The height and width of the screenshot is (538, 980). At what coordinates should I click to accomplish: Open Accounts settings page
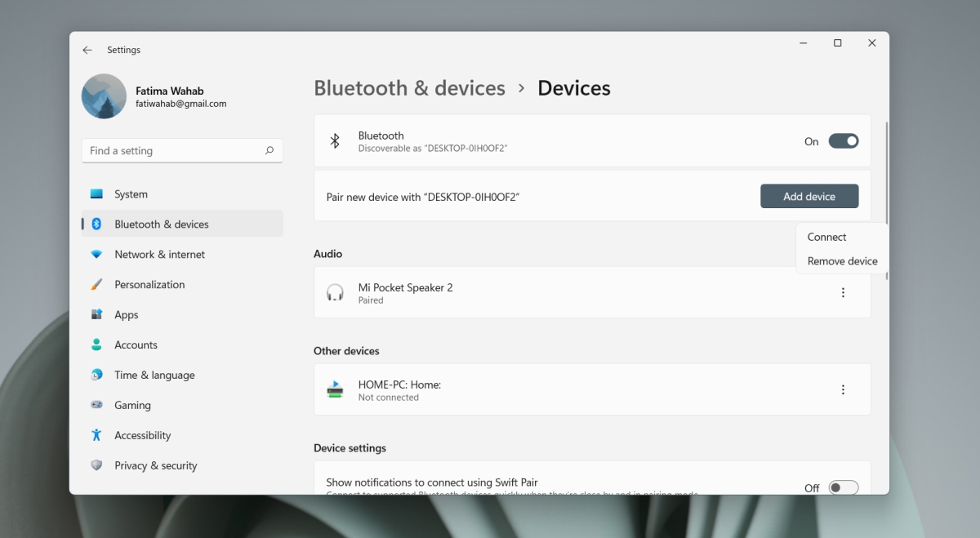182,345
